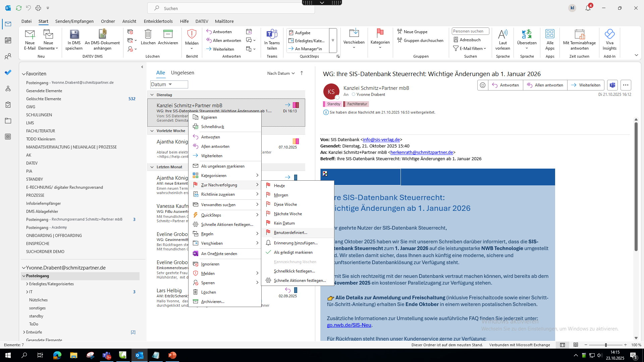Click In DMS speichern icon
This screenshot has width=644, height=362.
(x=74, y=40)
